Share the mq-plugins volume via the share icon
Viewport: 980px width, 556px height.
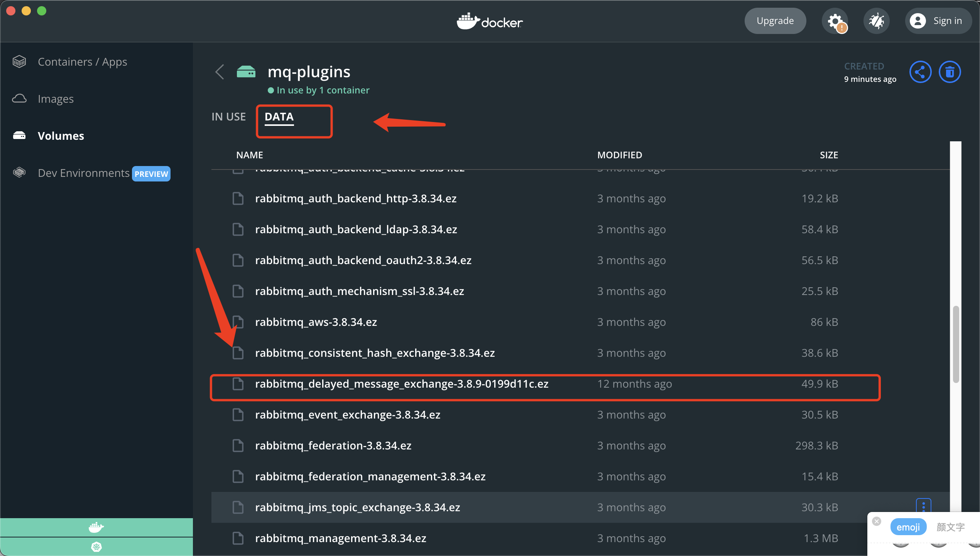(921, 72)
